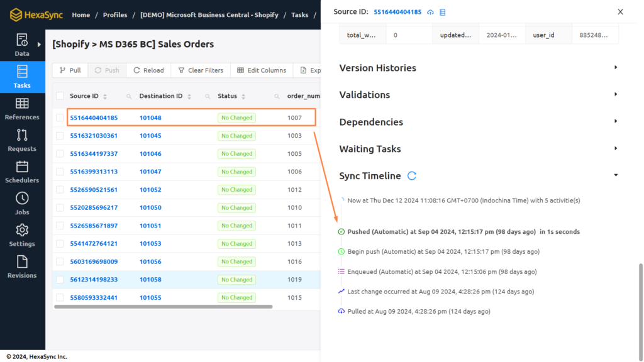The width and height of the screenshot is (644, 362).
Task: Check the select-all checkbox in the table header
Action: point(58,96)
